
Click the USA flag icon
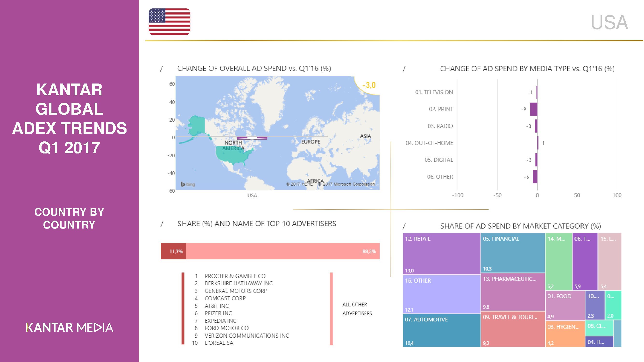170,22
